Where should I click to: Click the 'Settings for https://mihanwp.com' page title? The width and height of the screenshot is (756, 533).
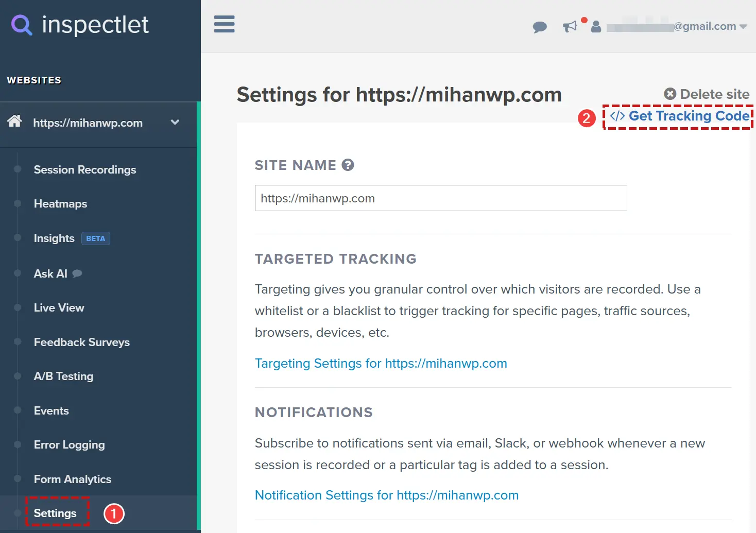[x=399, y=95]
